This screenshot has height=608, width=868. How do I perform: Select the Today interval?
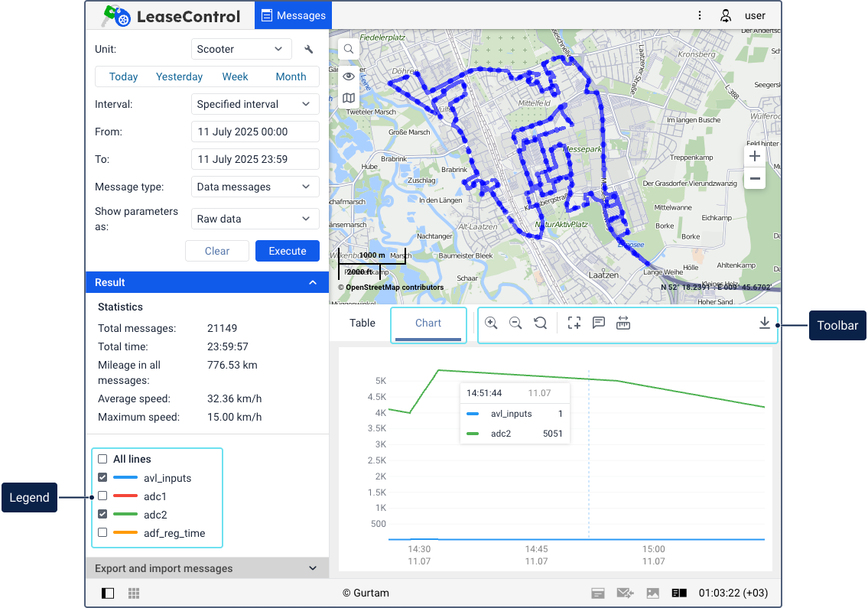(123, 76)
